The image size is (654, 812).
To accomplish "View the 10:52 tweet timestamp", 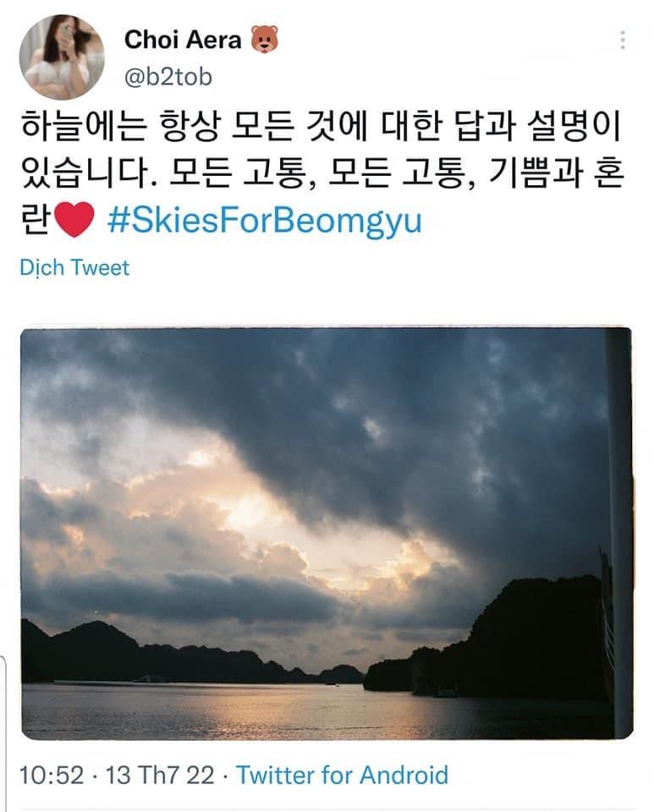I will (x=52, y=776).
